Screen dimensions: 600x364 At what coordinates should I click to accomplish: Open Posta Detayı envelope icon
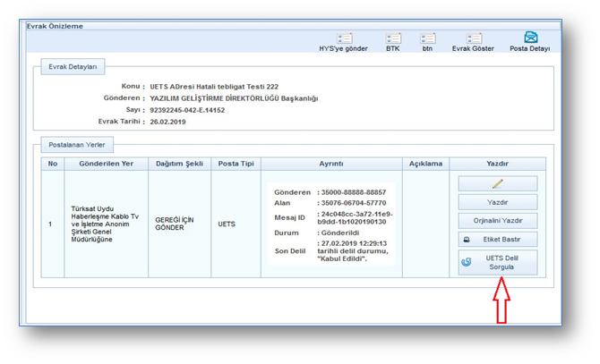[530, 38]
